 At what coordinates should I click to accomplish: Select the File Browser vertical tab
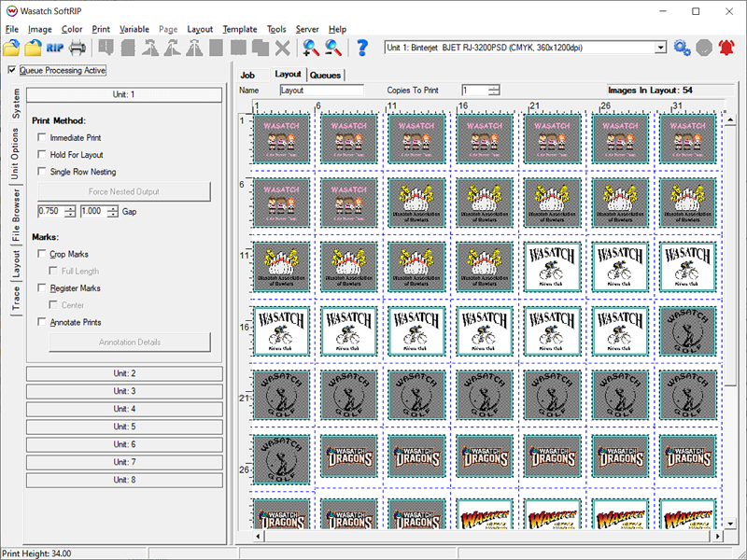[x=16, y=215]
